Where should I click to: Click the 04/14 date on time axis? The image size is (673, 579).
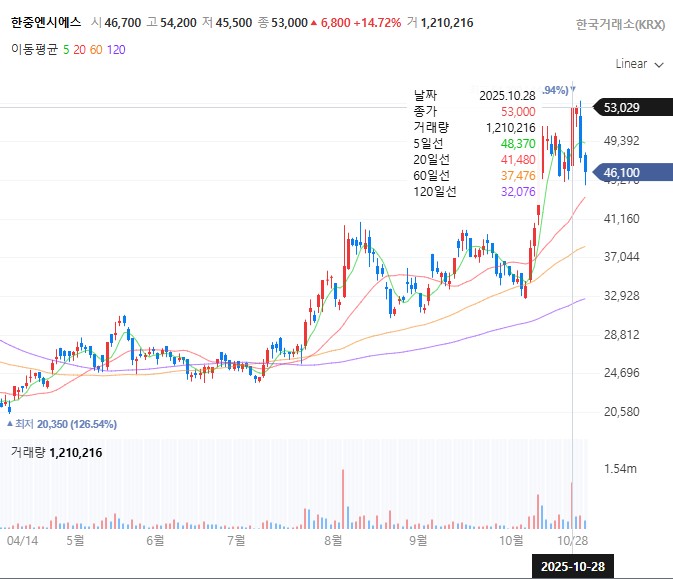[22, 540]
